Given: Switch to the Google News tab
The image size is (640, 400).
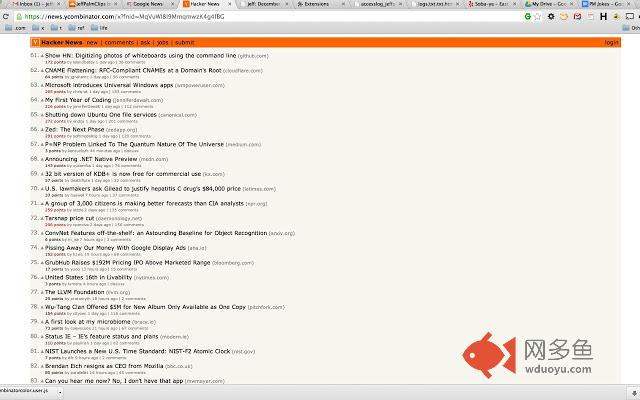Looking at the screenshot, I should (x=147, y=4).
